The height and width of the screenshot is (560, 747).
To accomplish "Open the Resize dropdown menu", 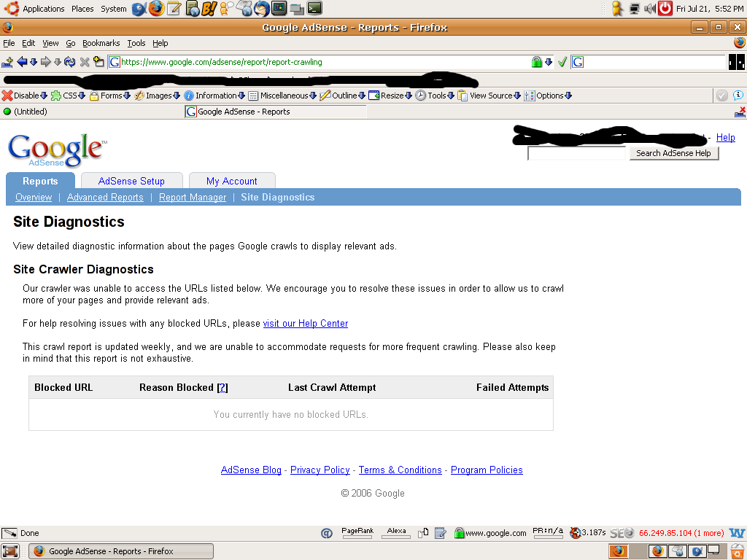I will pos(390,96).
